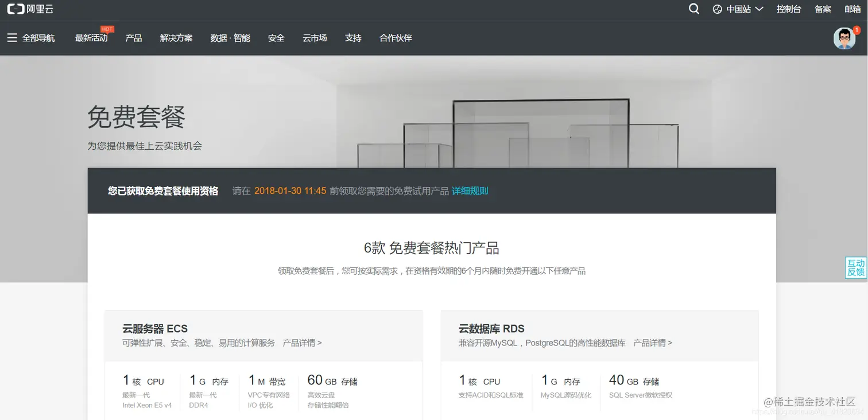Open the 邮箱 mailbox
868x420 pixels.
coord(852,9)
